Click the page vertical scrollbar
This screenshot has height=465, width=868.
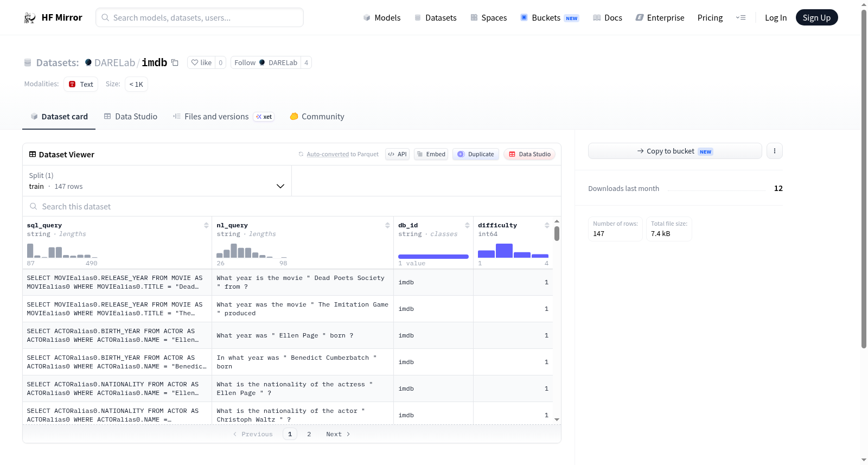[x=864, y=179]
